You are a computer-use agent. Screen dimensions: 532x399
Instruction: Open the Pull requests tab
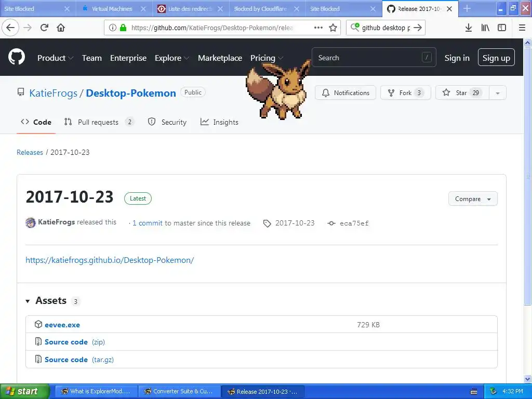[99, 122]
